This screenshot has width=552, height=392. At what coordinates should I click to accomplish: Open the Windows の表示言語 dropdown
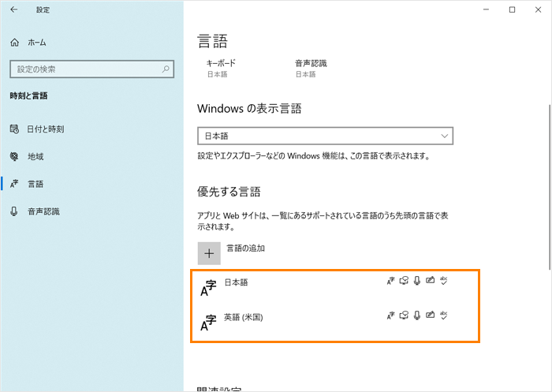(x=325, y=136)
